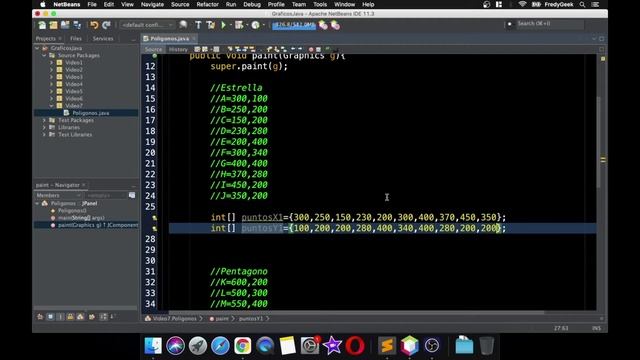The image size is (640, 360).
Task: Select Poligonos.java in the Projects tree
Action: (91, 113)
